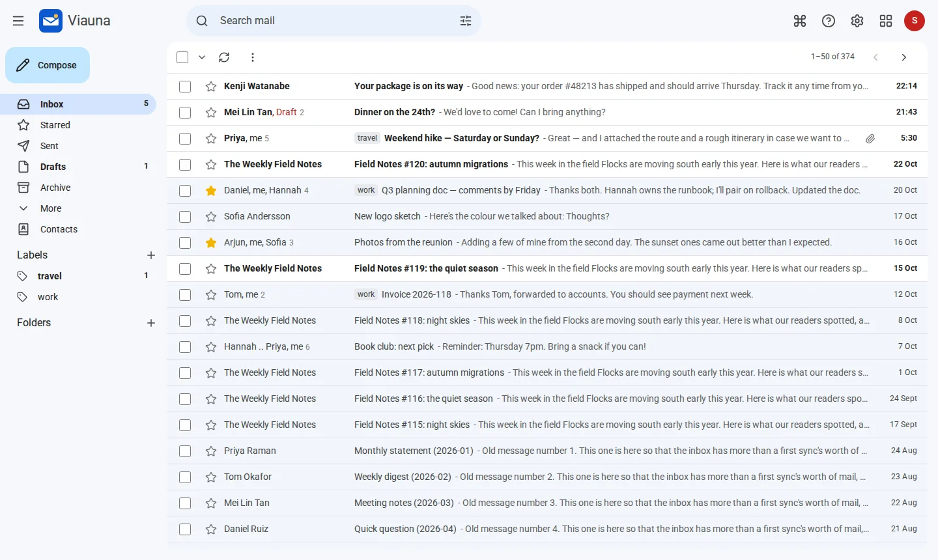Open the Archive folder

(78, 188)
